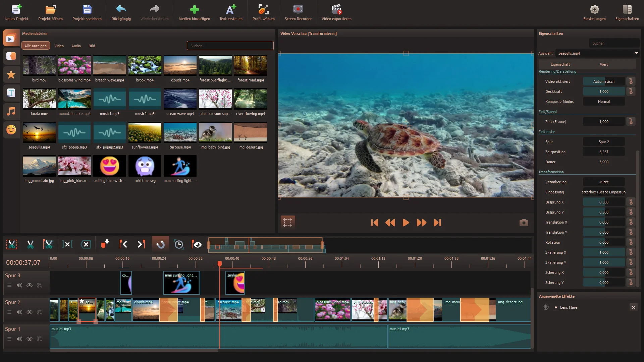This screenshot has height=362, width=644.
Task: Switch to the Audio filter tab
Action: 76,46
